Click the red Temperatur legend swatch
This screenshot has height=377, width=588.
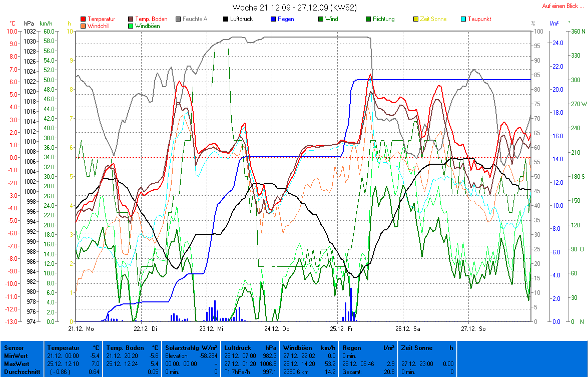click(x=83, y=19)
